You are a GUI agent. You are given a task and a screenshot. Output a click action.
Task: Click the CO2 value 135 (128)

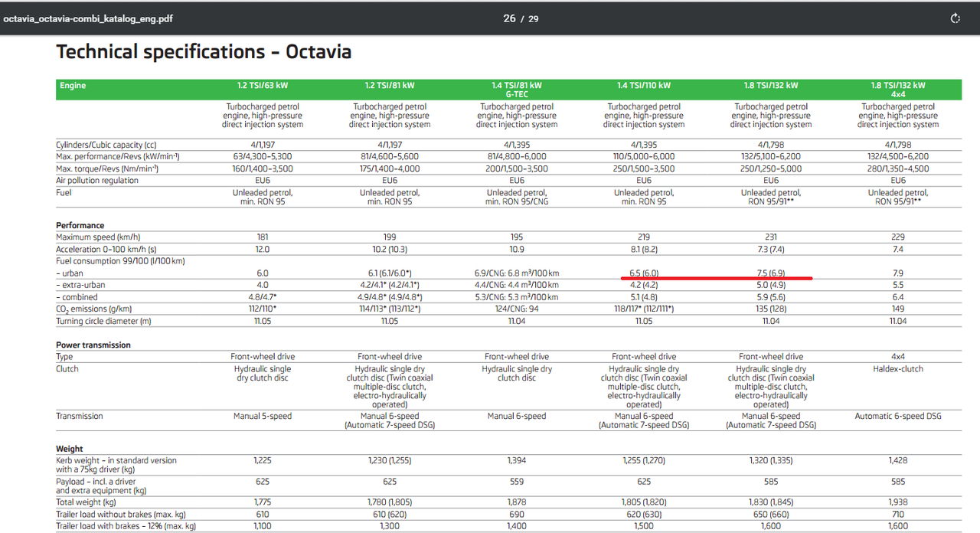click(x=771, y=309)
